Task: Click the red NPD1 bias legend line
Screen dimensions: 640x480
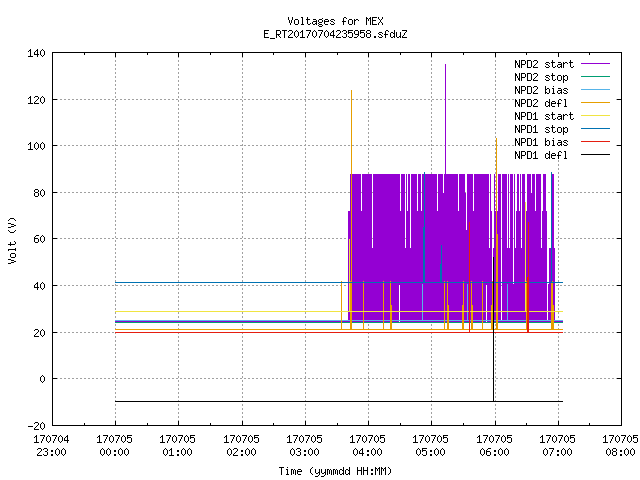Action: [595, 142]
